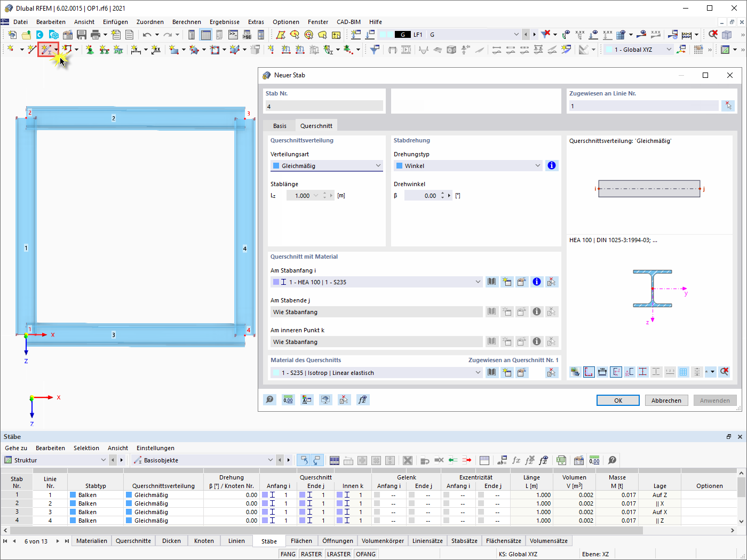Click the Abbrechen button

[666, 401]
